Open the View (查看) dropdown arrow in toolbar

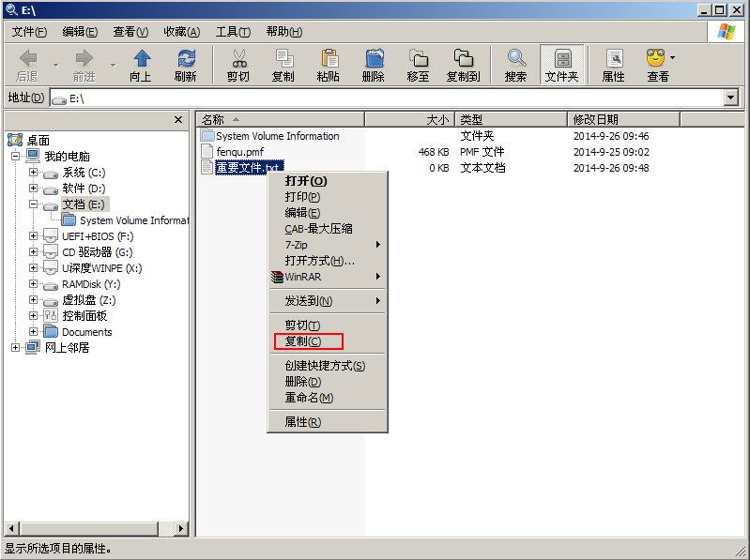(672, 58)
